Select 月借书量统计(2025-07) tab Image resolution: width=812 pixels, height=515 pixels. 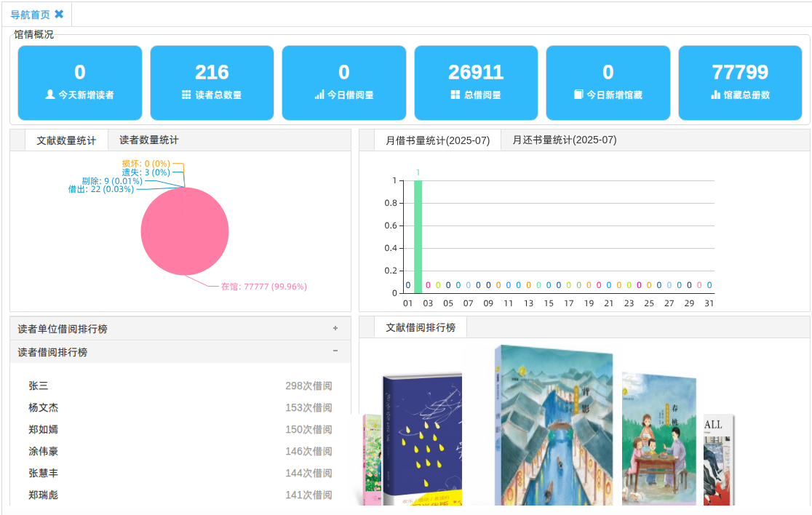437,140
